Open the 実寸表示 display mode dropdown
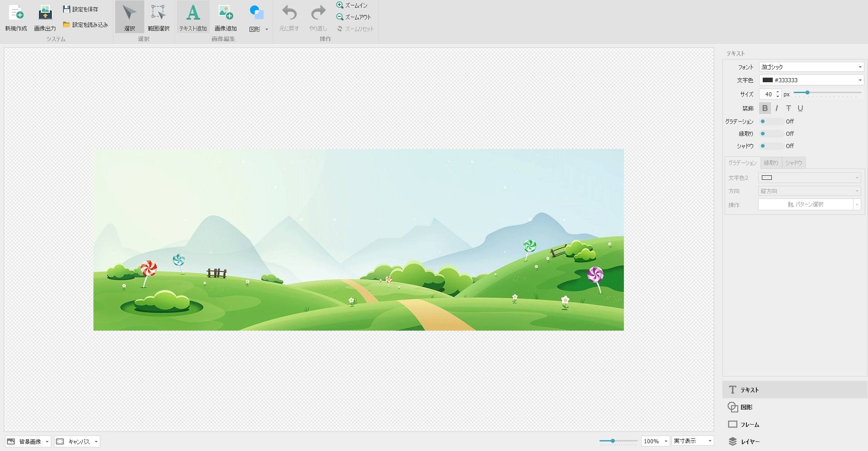 pos(692,441)
